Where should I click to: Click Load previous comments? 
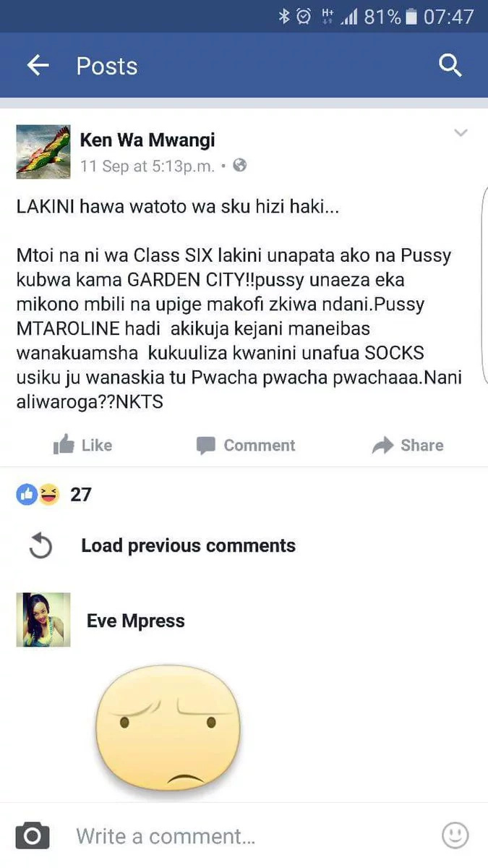(x=188, y=545)
